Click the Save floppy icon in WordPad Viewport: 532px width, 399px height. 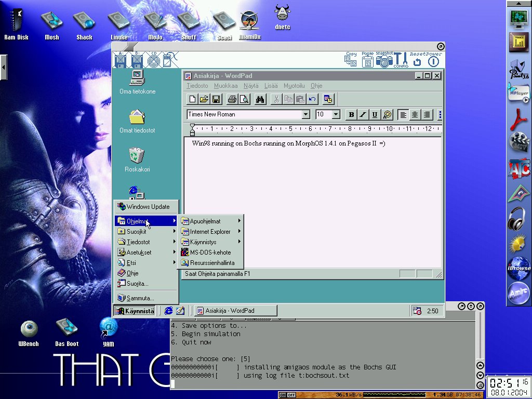point(216,99)
